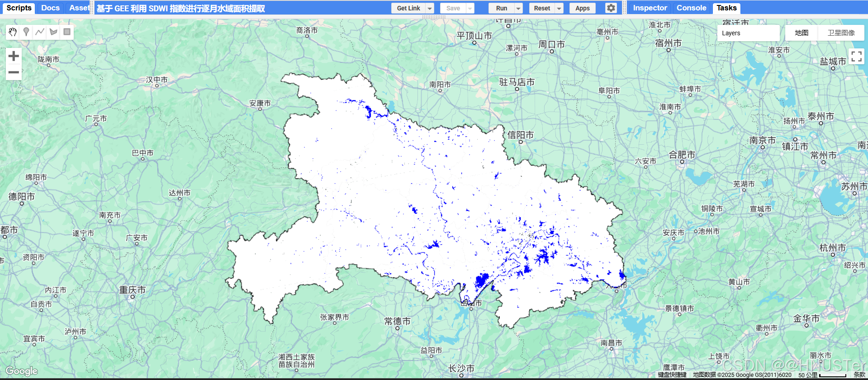
Task: Click the 安庆市 city label
Action: click(x=673, y=233)
